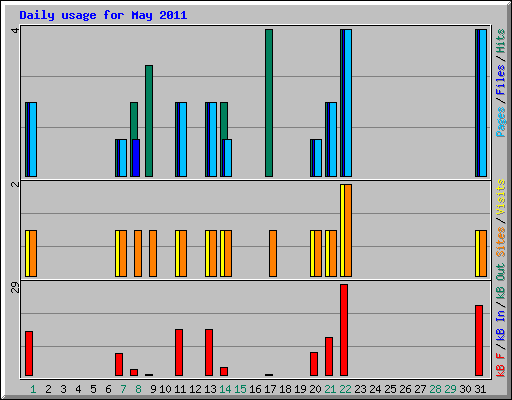Select the red kB bar for day 31
Image resolution: width=512 pixels, height=400 pixels.
[479, 341]
